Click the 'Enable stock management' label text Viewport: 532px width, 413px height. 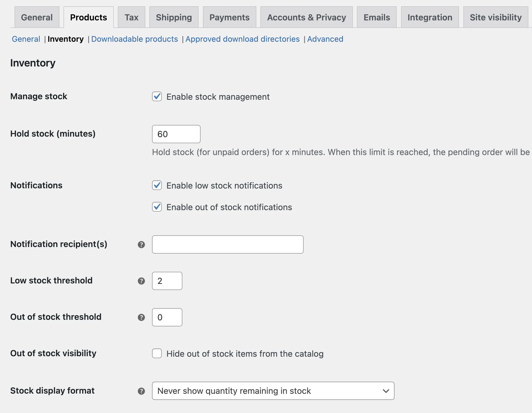point(218,97)
